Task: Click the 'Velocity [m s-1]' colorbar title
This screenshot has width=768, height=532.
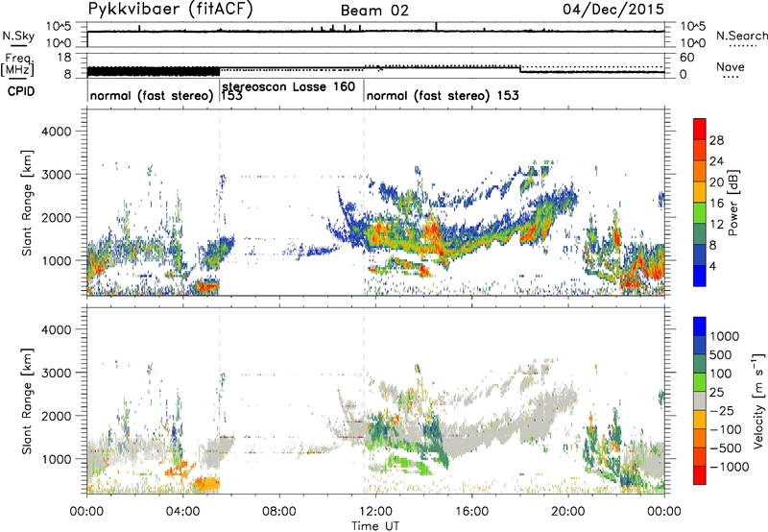Action: click(x=758, y=400)
